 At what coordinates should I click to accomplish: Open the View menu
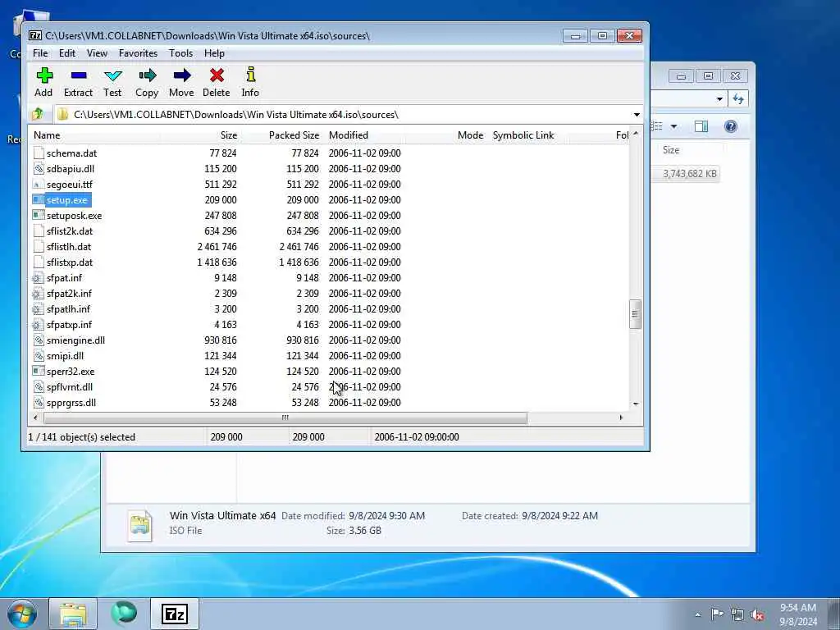point(97,53)
